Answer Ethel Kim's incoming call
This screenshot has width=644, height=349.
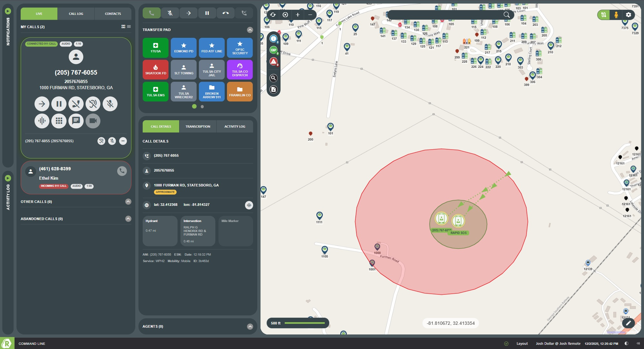pyautogui.click(x=122, y=171)
